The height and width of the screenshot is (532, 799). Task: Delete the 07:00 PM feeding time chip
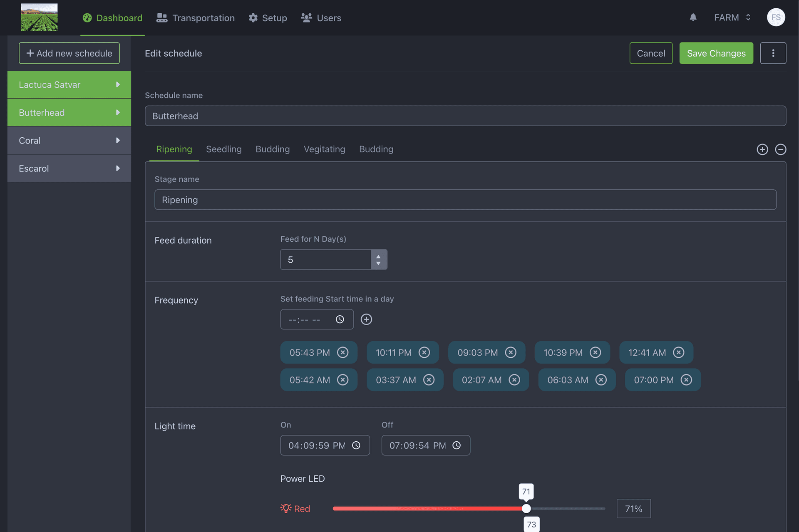(x=686, y=380)
